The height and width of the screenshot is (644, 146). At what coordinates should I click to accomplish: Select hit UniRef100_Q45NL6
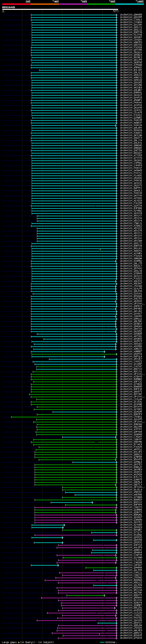click(x=131, y=462)
